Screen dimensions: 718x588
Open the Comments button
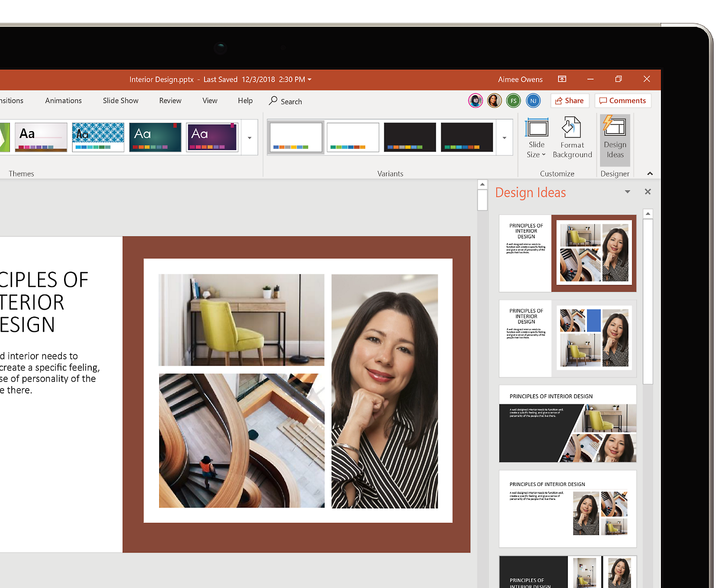[622, 101]
